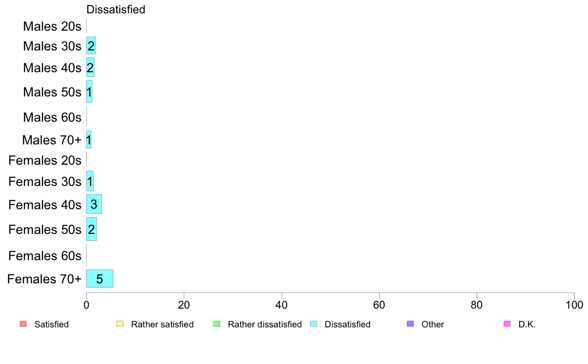Click the red Satisfied legend swatch
The image size is (588, 364).
tap(23, 324)
